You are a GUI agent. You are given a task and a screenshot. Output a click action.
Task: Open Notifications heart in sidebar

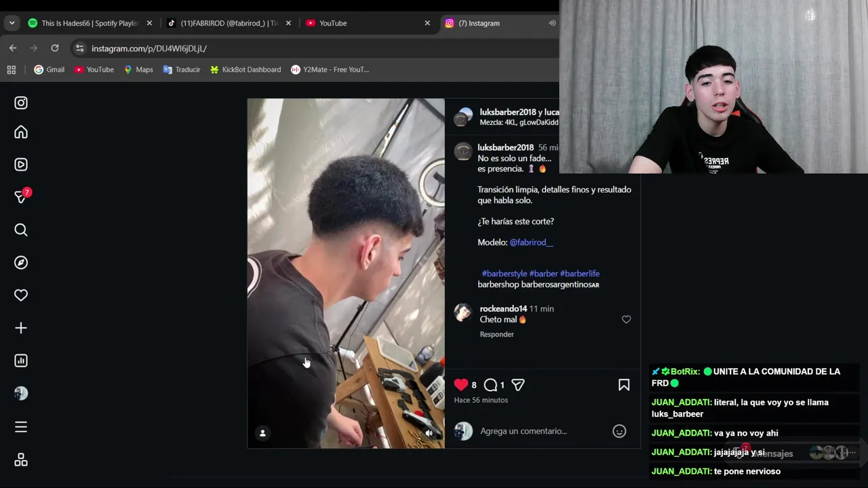coord(21,295)
